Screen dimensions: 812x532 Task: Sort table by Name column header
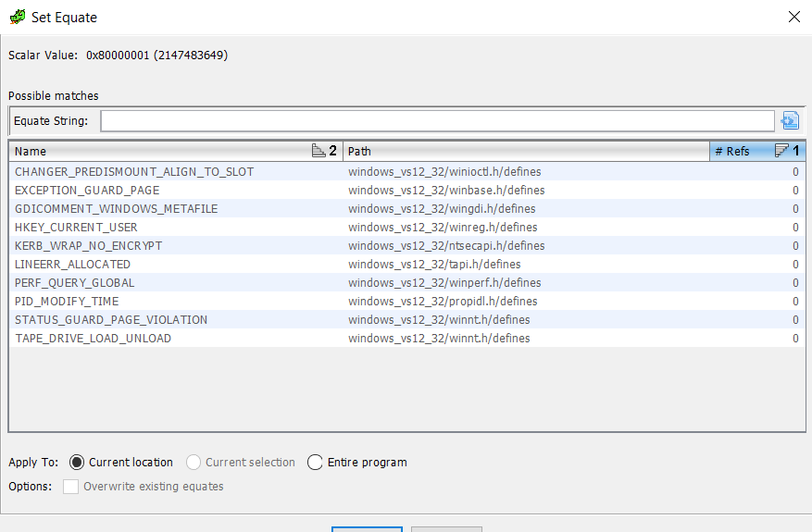coord(157,151)
